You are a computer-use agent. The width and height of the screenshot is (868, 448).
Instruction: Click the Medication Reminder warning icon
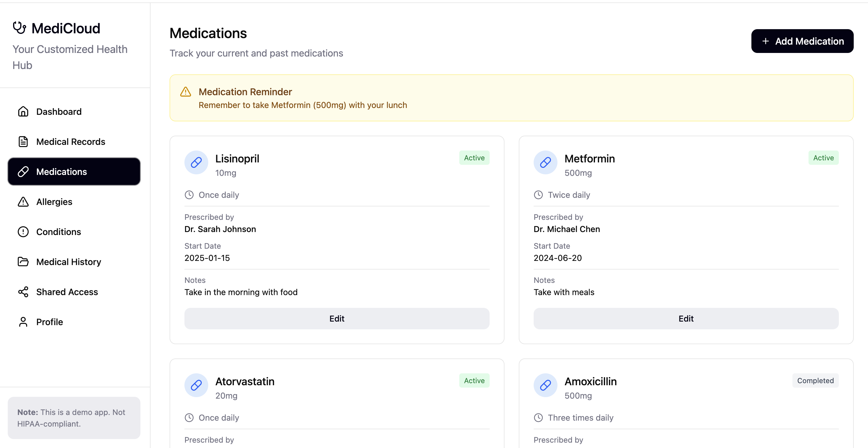(186, 92)
